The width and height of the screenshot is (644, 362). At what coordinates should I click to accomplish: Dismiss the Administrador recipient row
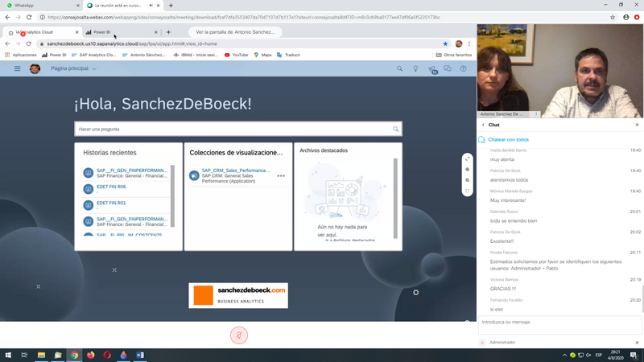(637, 343)
